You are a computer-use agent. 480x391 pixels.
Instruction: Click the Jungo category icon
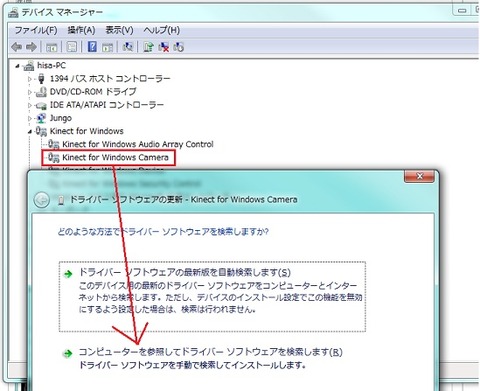point(41,118)
